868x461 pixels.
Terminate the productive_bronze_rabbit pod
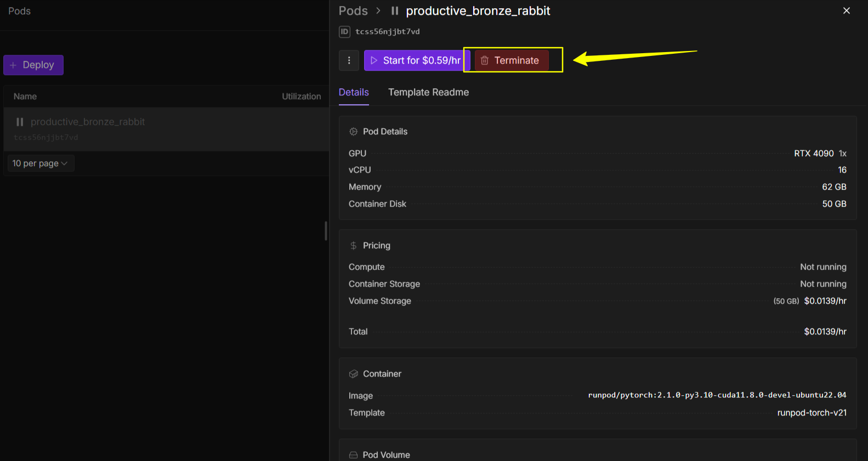coord(511,60)
